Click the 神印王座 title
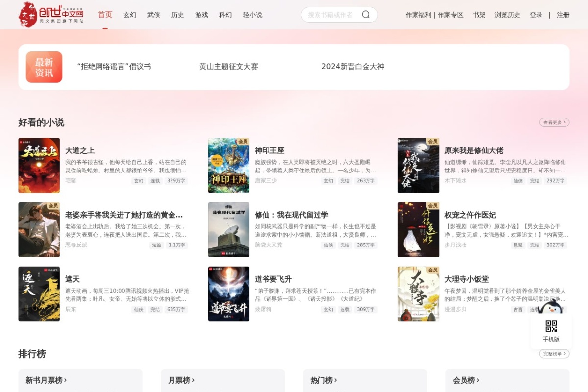Image resolution: width=588 pixels, height=392 pixels. (x=269, y=150)
